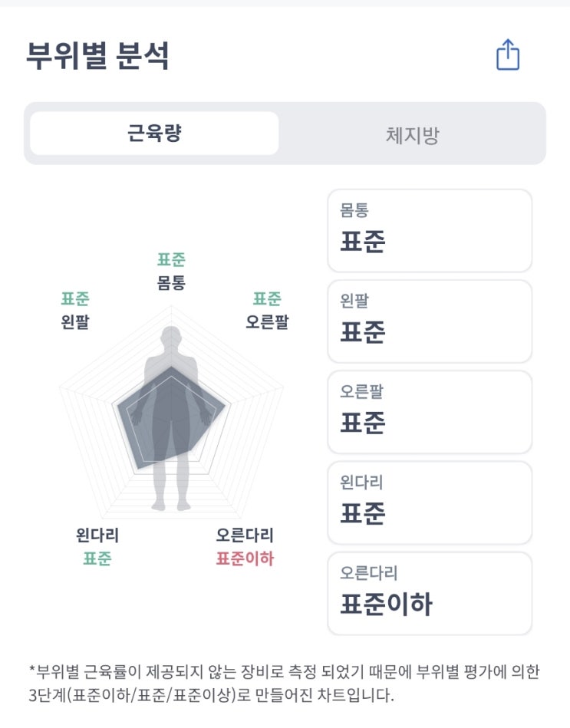Screen dimensions: 570x728
Task: Click the human body silhouette icon
Action: (170, 418)
